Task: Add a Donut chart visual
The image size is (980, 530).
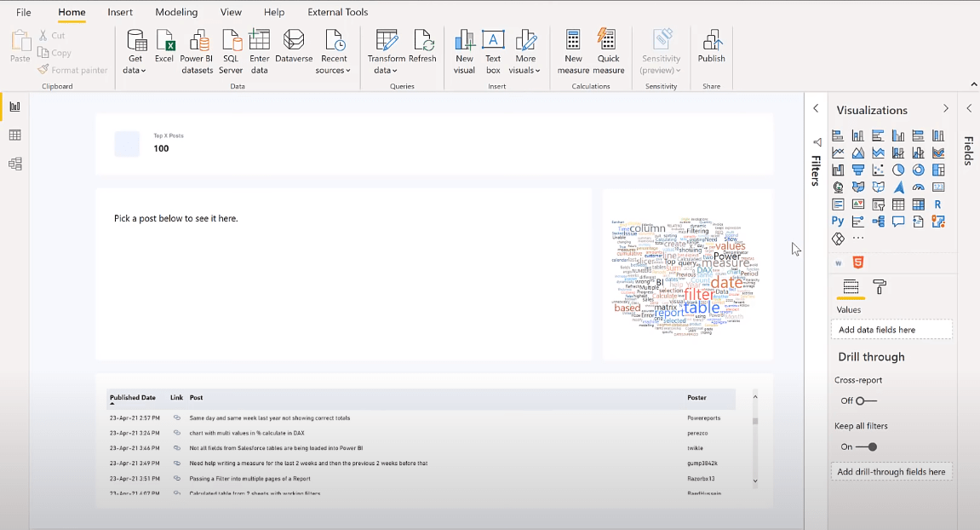Action: [x=918, y=170]
